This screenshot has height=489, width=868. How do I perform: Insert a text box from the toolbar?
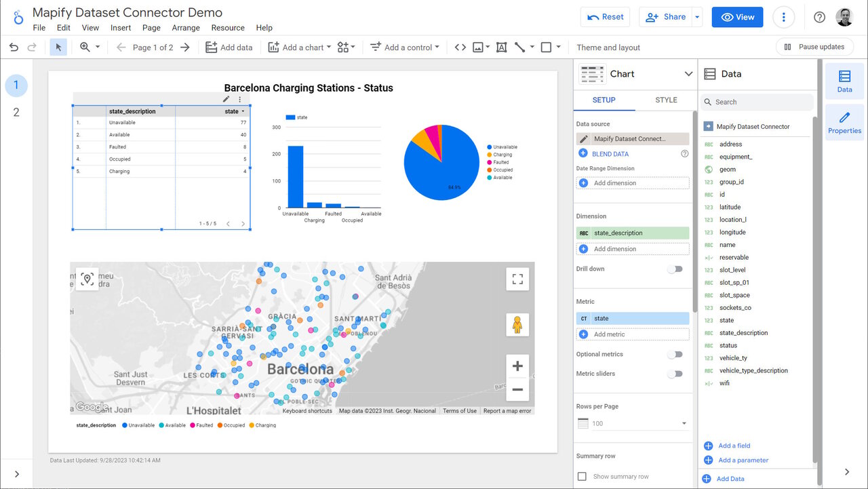tap(501, 47)
